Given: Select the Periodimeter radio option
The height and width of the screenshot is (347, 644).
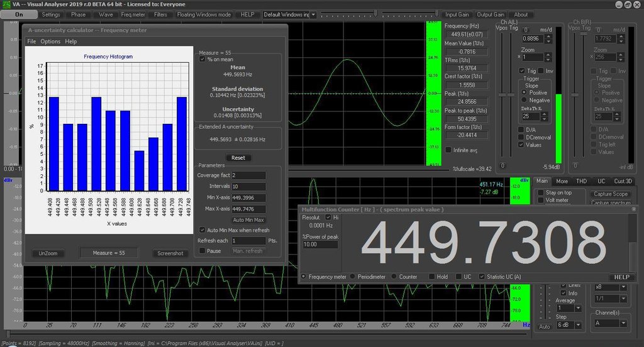Looking at the screenshot, I should click(352, 277).
